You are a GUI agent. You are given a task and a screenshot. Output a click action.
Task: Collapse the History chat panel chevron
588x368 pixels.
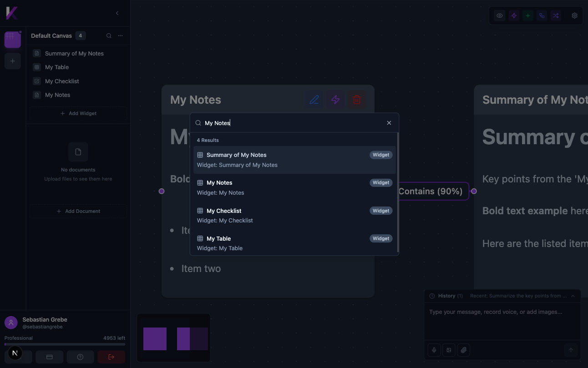click(x=573, y=295)
